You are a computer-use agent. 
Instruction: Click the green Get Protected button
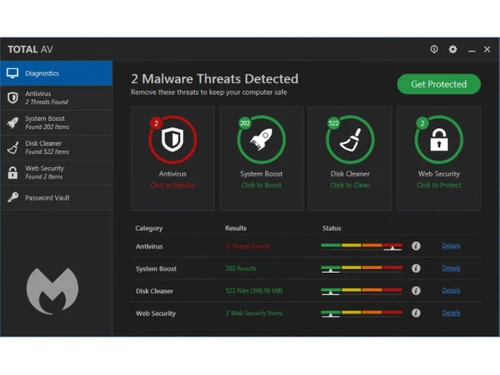pyautogui.click(x=439, y=84)
